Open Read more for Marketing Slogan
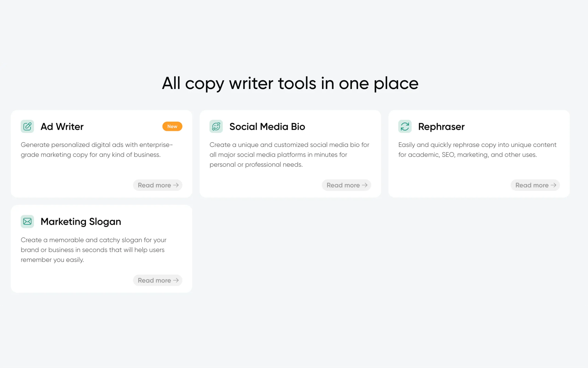 coord(157,280)
